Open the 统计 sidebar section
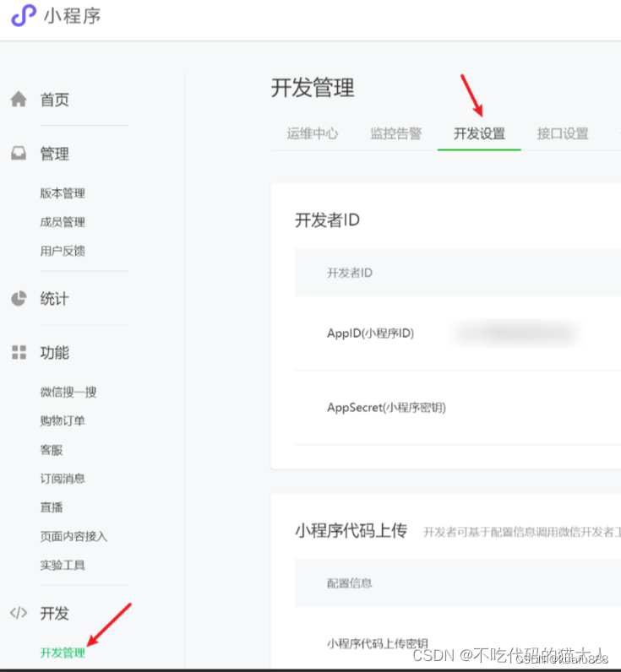Image resolution: width=621 pixels, height=672 pixels. pos(54,299)
